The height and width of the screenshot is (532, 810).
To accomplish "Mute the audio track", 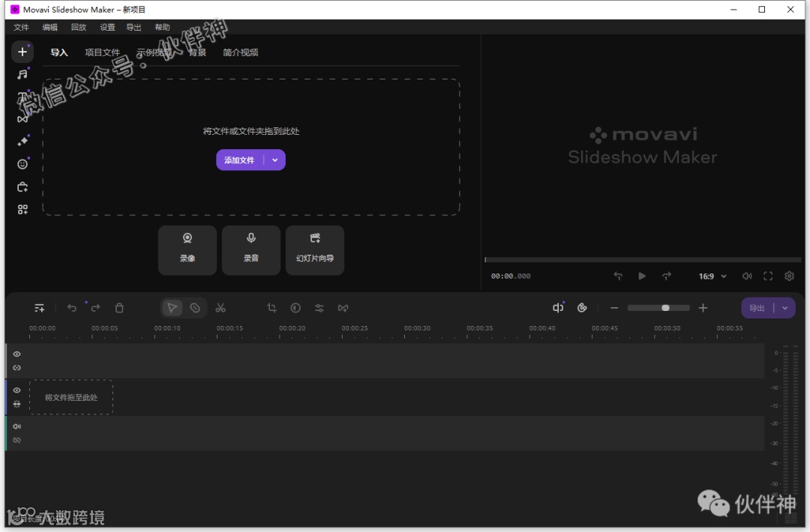I will click(x=17, y=426).
